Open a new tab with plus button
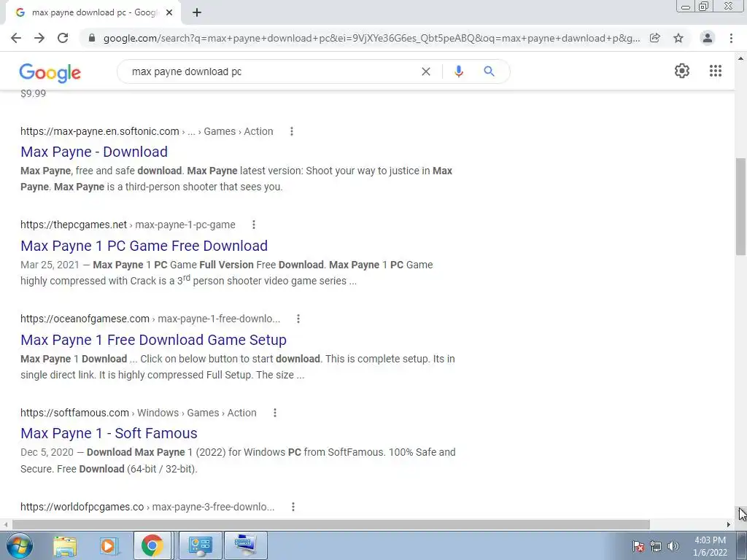Screen dimensions: 747x560 tap(197, 12)
